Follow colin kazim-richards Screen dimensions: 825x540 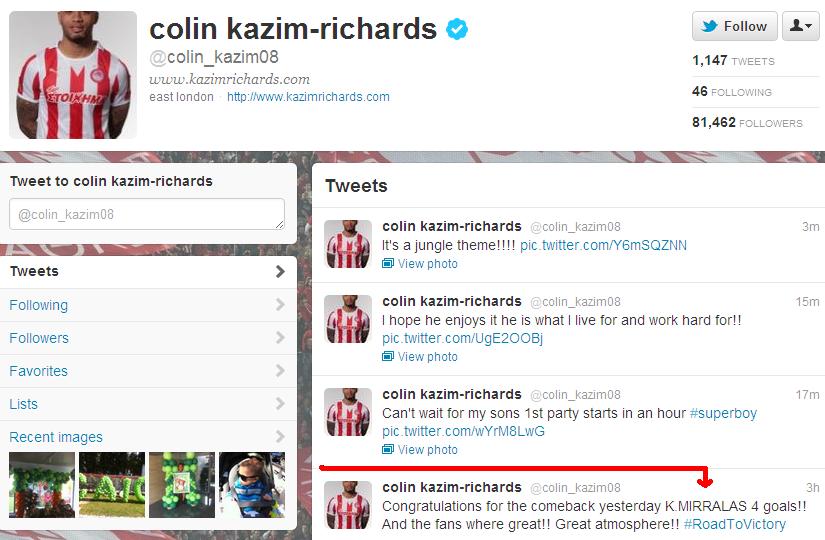tap(735, 26)
